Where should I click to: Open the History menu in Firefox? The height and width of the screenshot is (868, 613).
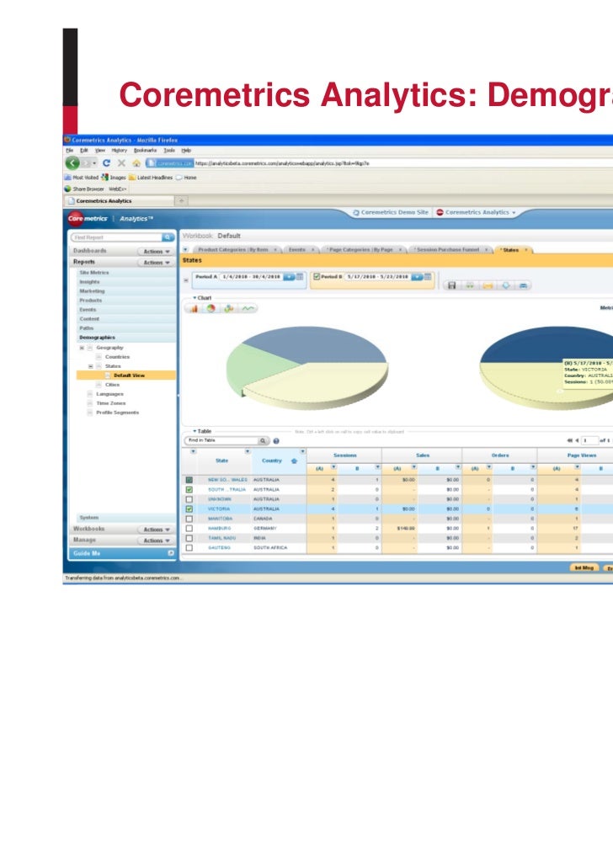coord(119,151)
